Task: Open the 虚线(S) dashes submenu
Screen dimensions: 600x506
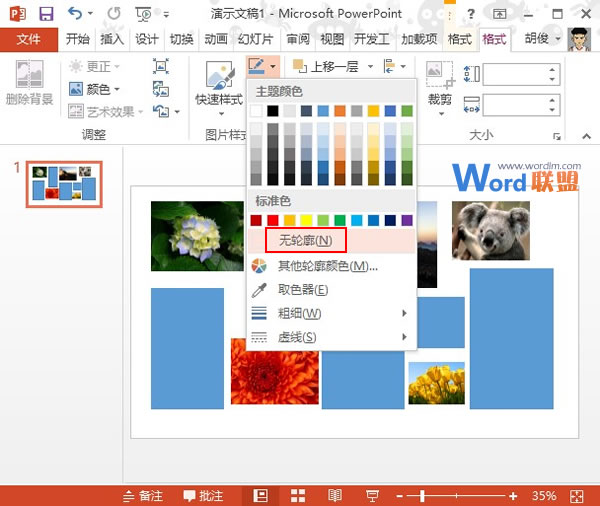Action: click(x=332, y=337)
